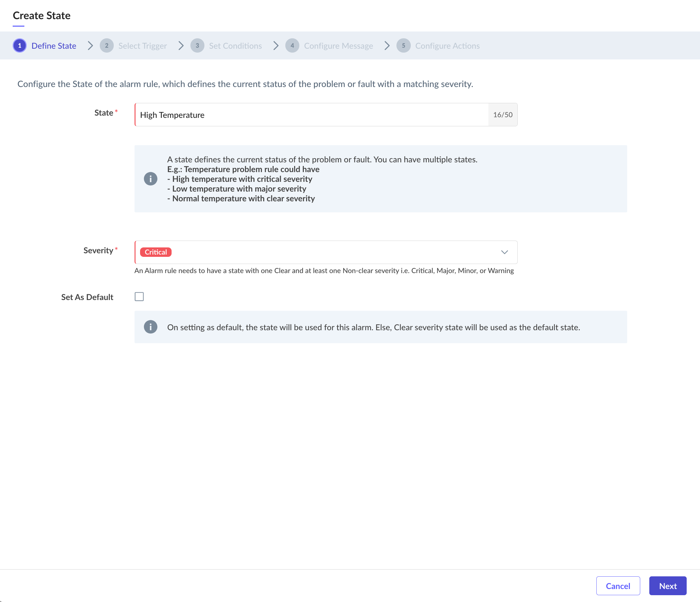700x602 pixels.
Task: Select the Define State step label
Action: click(x=54, y=46)
